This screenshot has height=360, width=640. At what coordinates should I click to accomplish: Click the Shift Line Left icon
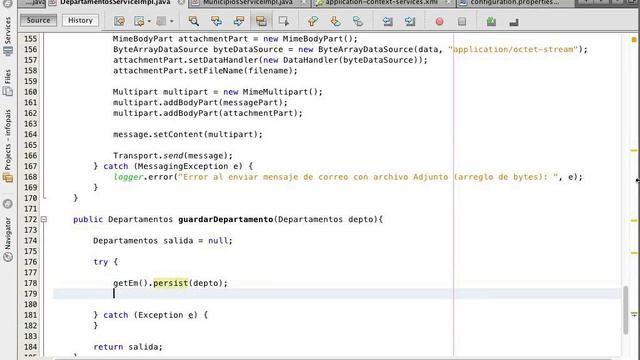point(387,21)
